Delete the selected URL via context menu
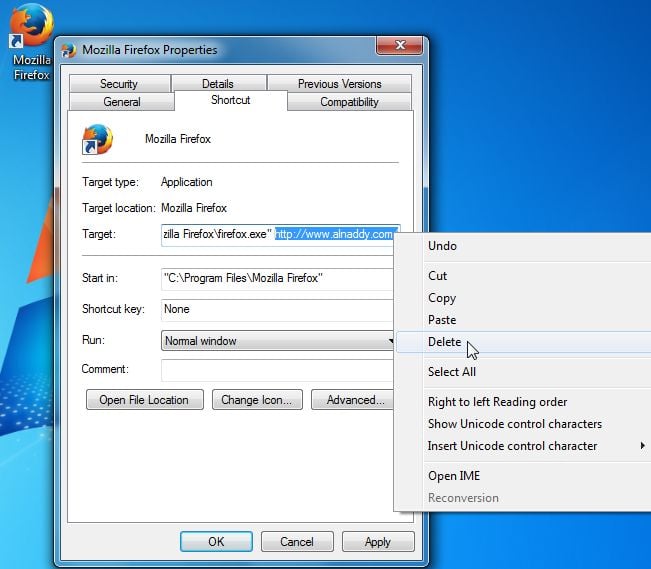Image resolution: width=651 pixels, height=569 pixels. tap(523, 342)
